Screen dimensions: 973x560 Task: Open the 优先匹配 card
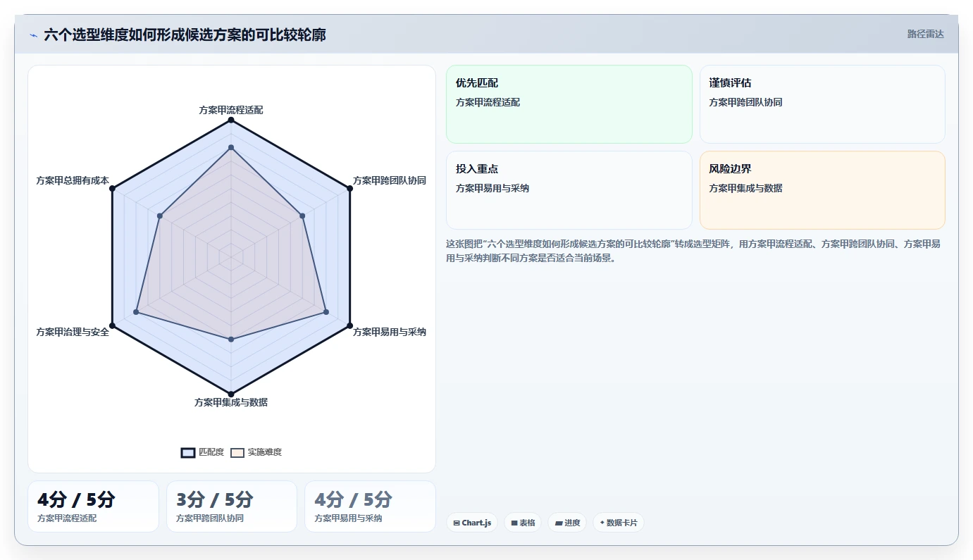point(569,104)
